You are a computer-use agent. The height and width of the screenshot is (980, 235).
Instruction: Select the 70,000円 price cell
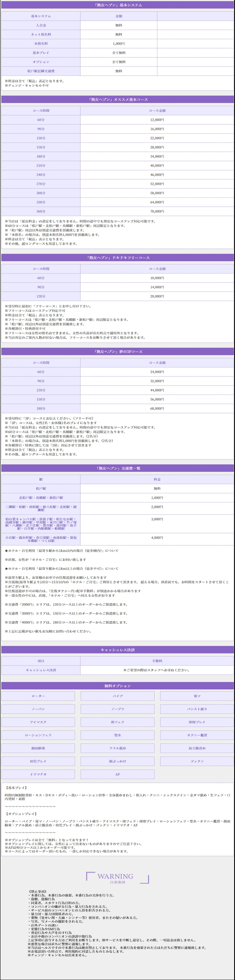tap(157, 211)
